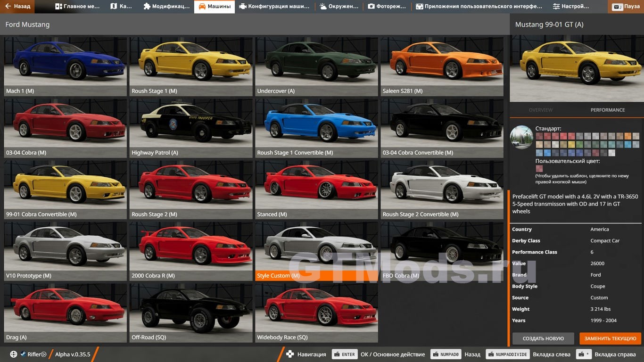Select the Машины tab
644x362 pixels.
pyautogui.click(x=215, y=7)
